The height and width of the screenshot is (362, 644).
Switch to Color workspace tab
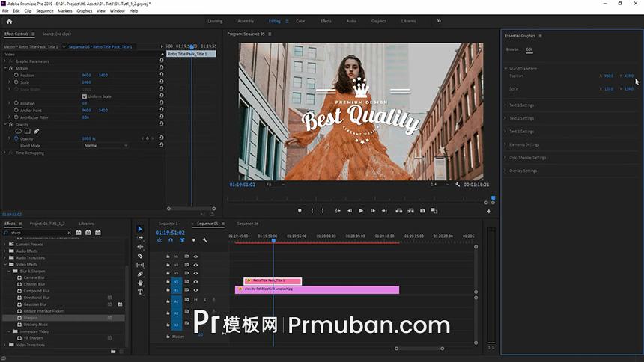(x=300, y=21)
